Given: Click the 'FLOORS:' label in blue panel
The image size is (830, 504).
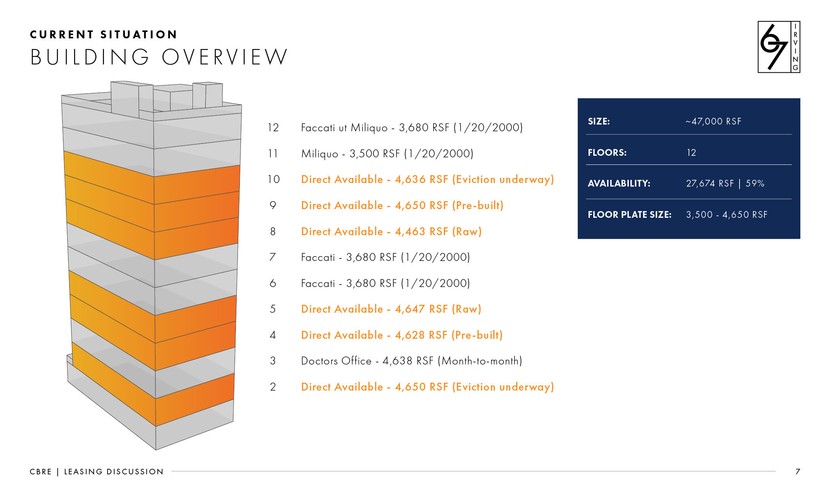Looking at the screenshot, I should (x=607, y=153).
